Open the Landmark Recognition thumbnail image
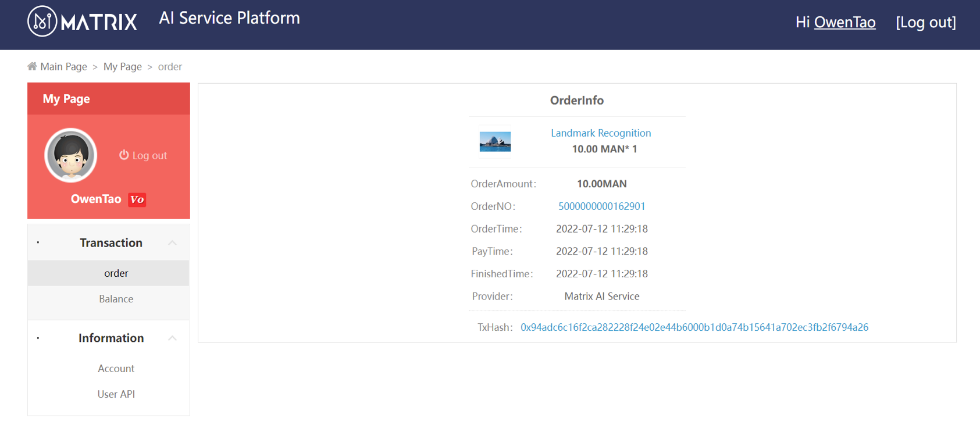This screenshot has width=980, height=425. click(495, 141)
